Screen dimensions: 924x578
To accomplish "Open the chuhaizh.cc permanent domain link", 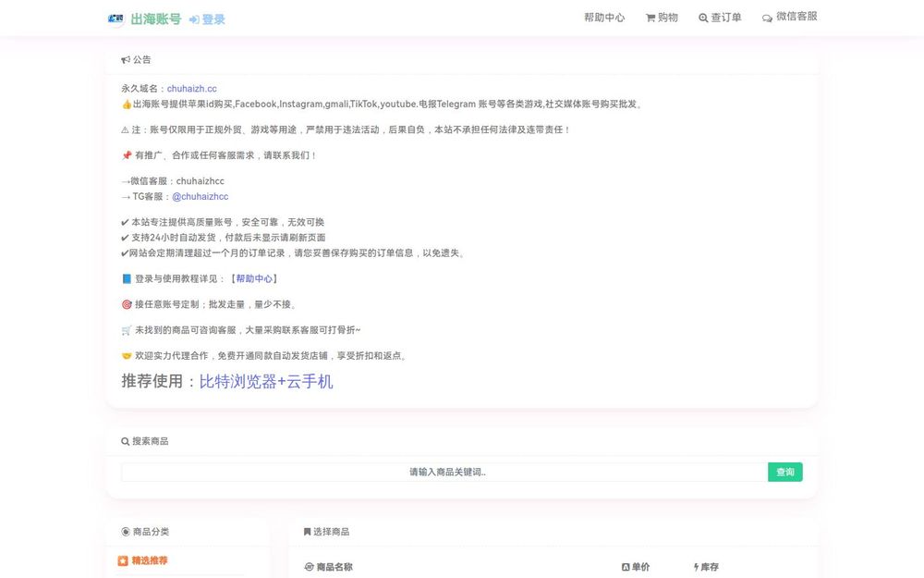I will coord(191,89).
